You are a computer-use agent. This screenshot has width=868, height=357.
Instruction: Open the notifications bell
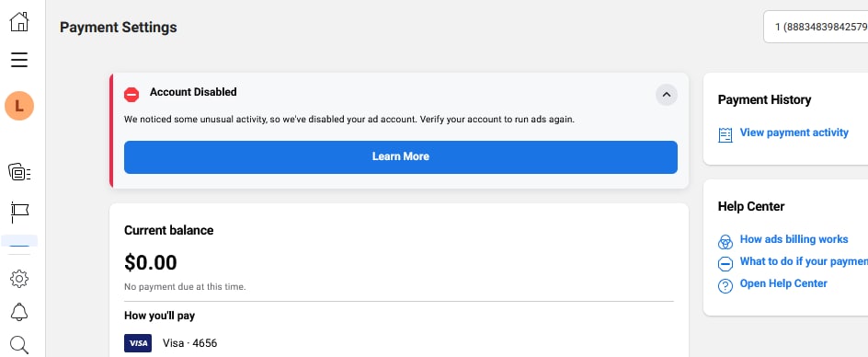(19, 312)
